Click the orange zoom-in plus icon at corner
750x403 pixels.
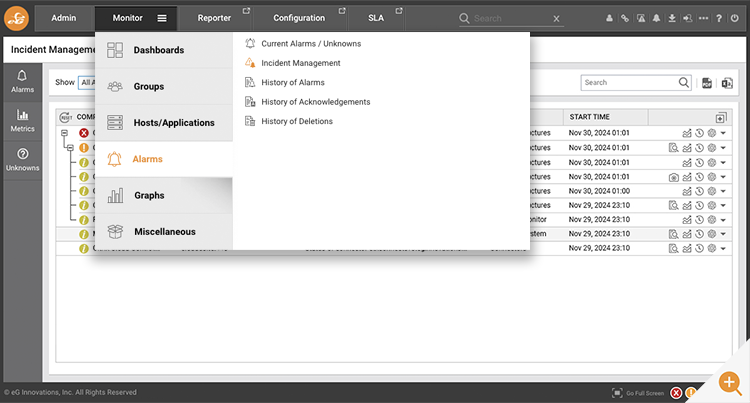pos(730,383)
